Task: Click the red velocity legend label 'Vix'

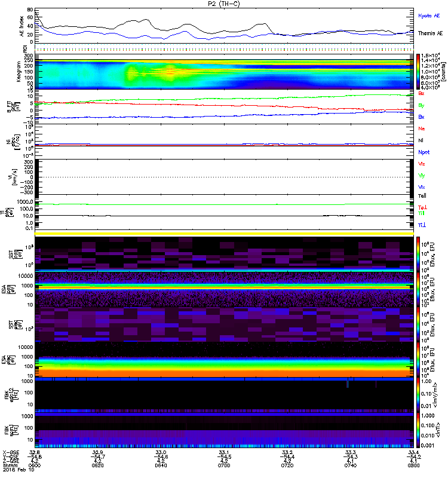Action: coord(422,164)
